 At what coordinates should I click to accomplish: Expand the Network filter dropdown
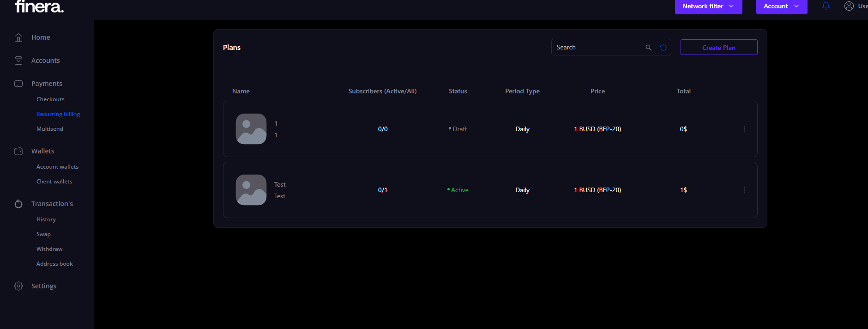(708, 6)
